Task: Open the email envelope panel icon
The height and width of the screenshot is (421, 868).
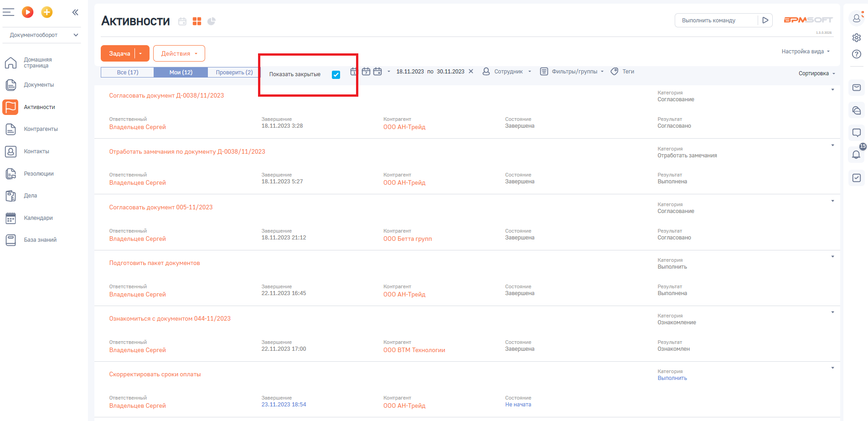Action: click(857, 88)
